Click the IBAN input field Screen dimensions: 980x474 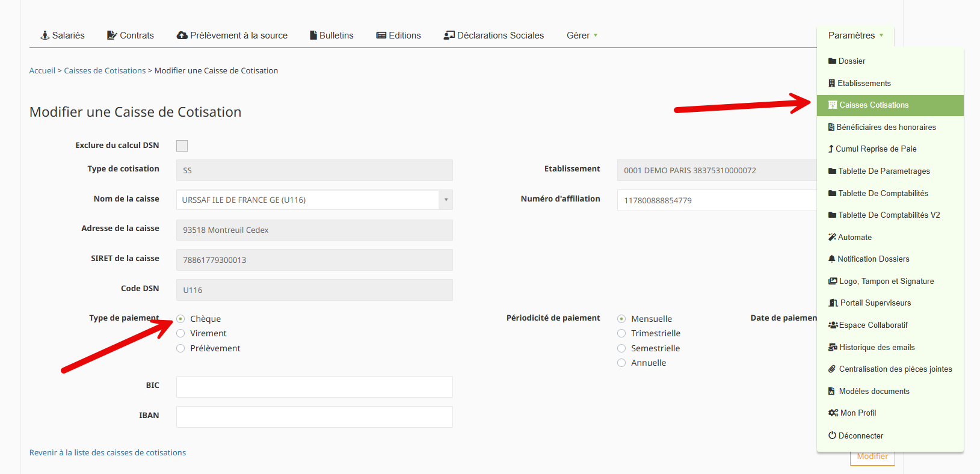click(x=315, y=417)
